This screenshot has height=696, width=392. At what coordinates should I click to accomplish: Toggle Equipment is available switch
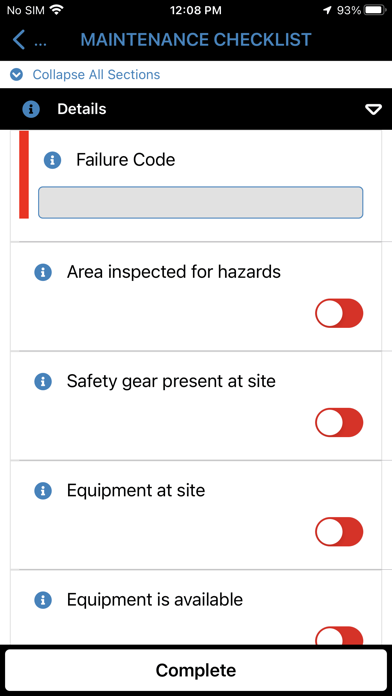(x=339, y=636)
